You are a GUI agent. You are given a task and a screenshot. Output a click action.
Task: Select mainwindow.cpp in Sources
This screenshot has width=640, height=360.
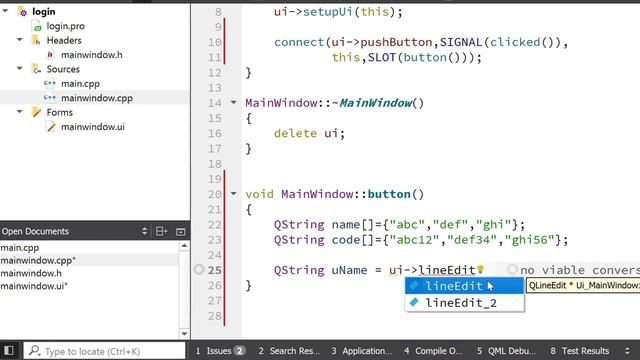coord(97,98)
